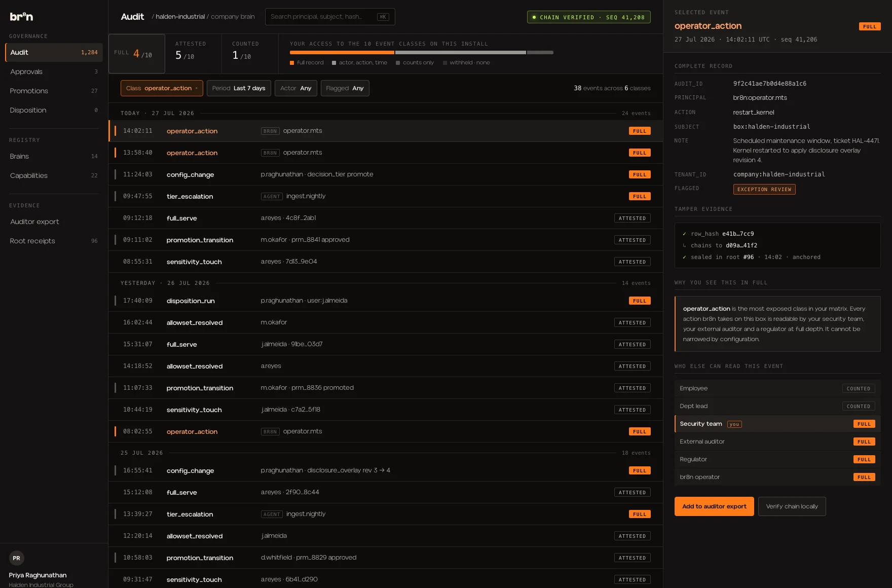Image resolution: width=892 pixels, height=588 pixels.
Task: Click the orange FULL badge beside the operator_action title
Action: [x=870, y=26]
